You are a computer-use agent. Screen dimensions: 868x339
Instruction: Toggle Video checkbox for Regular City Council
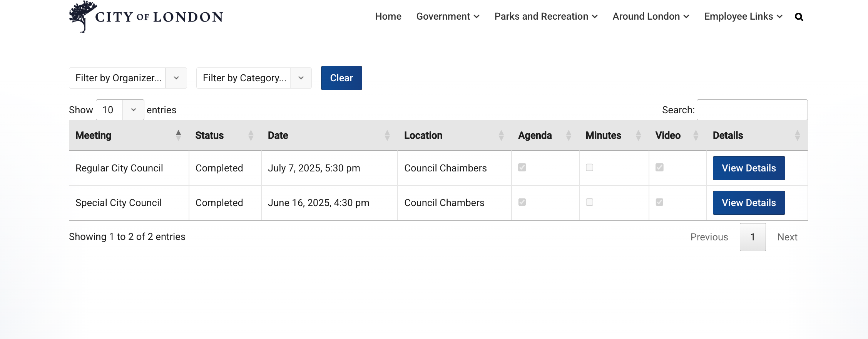click(x=659, y=168)
